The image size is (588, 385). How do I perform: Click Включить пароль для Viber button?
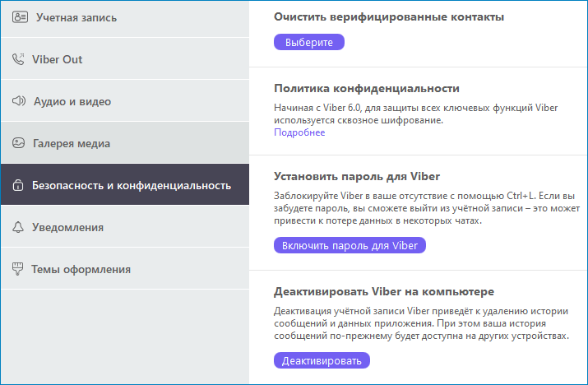tap(350, 245)
